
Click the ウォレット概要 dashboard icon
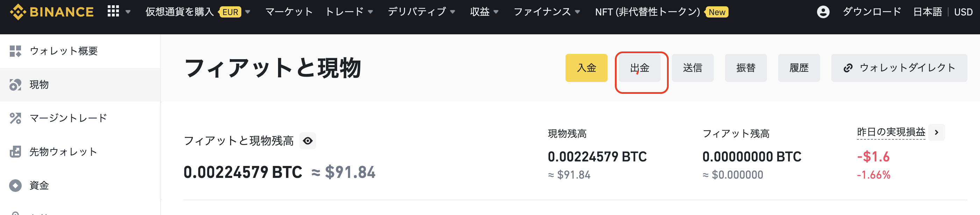pyautogui.click(x=15, y=51)
